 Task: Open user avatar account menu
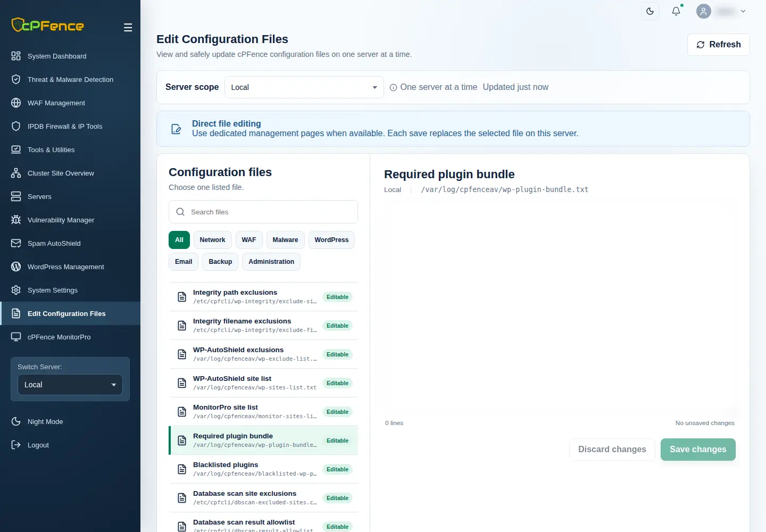pos(721,11)
